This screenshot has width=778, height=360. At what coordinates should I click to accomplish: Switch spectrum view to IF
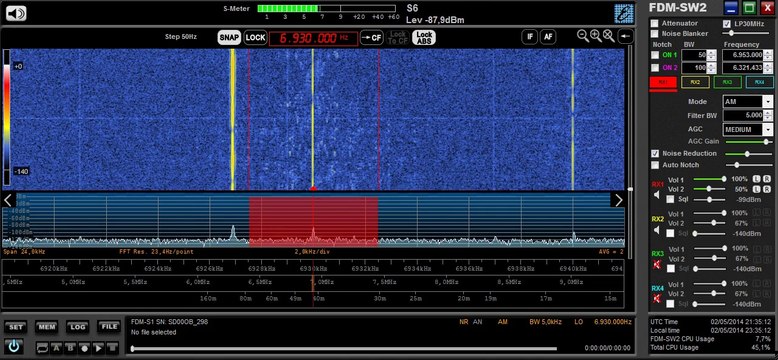[x=529, y=37]
